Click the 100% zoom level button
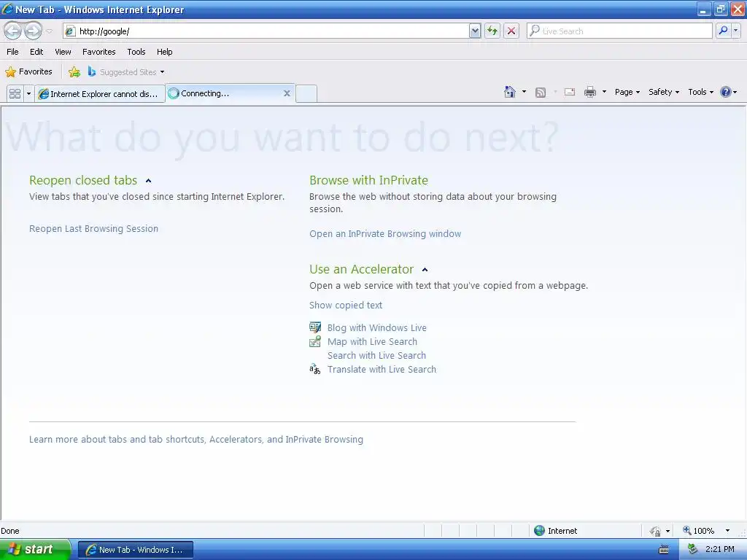 pos(700,531)
